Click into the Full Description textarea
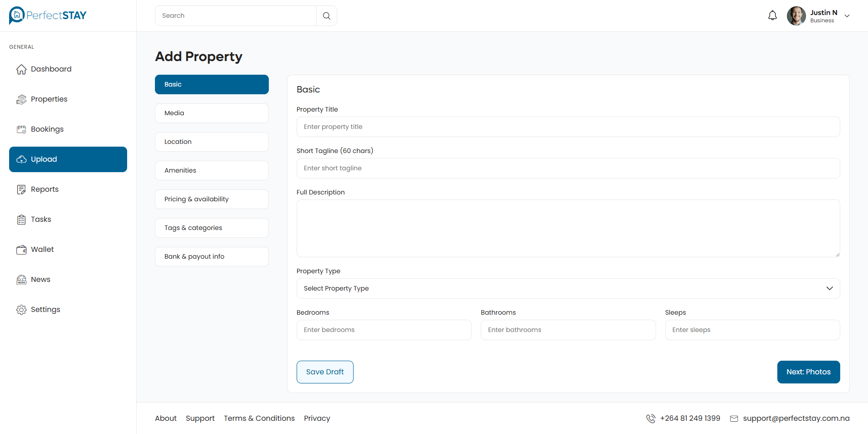The height and width of the screenshot is (434, 868). tap(568, 228)
